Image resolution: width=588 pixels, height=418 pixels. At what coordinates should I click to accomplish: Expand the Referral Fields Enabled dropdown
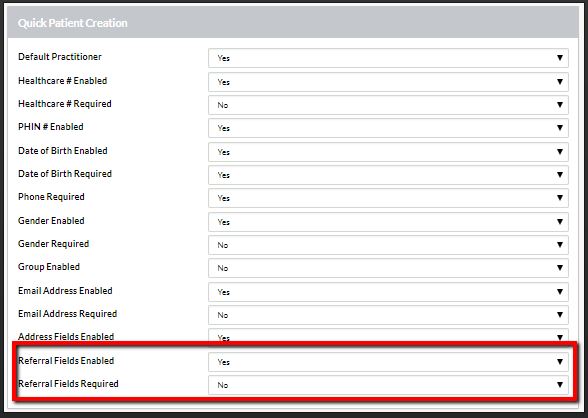click(388, 362)
